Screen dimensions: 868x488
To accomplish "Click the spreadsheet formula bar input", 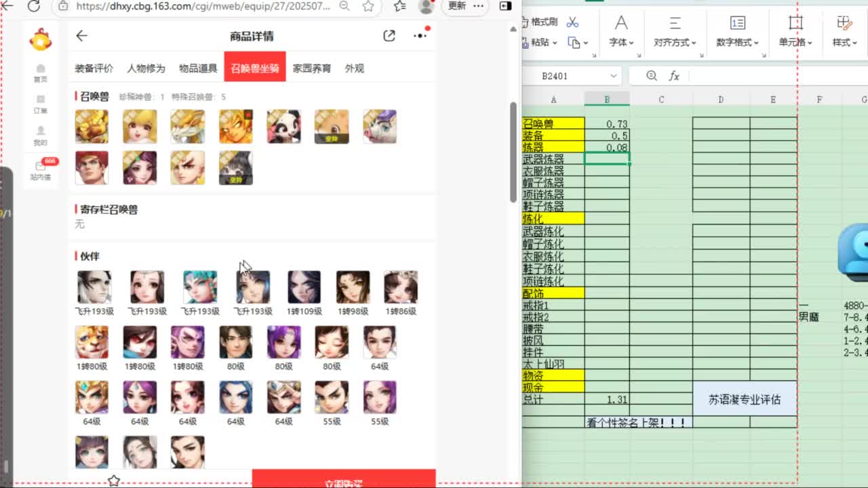I will (777, 76).
